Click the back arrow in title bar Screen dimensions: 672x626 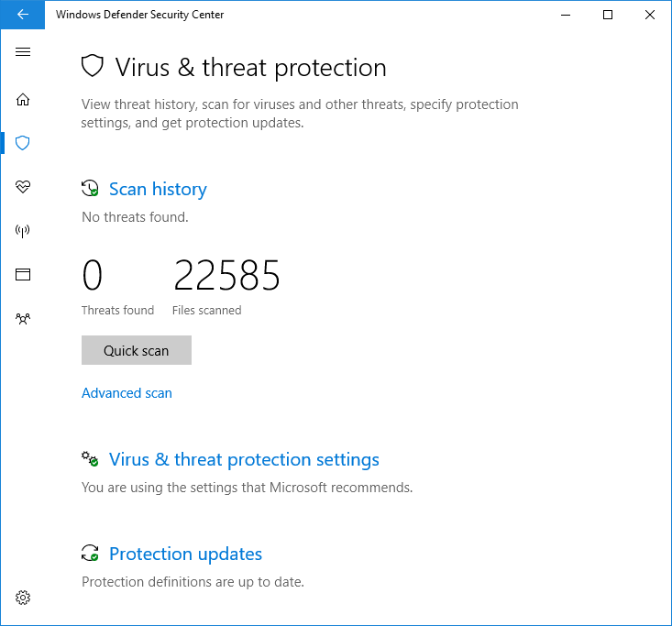pos(23,15)
